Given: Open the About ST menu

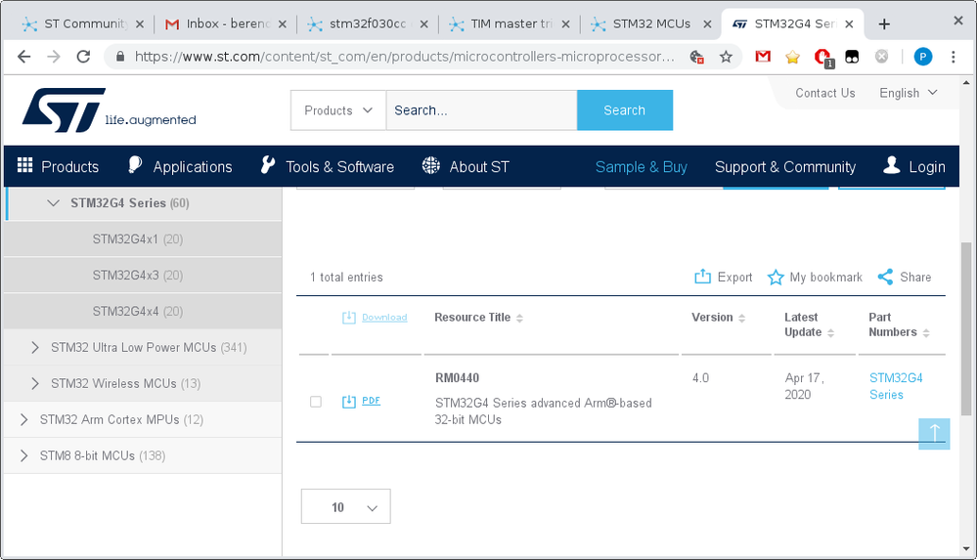Looking at the screenshot, I should pyautogui.click(x=466, y=166).
